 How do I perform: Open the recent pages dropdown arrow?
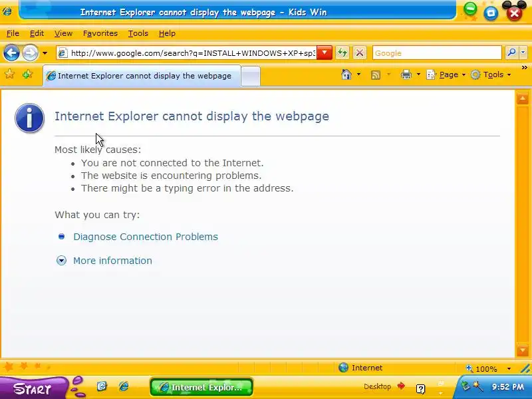(45, 53)
